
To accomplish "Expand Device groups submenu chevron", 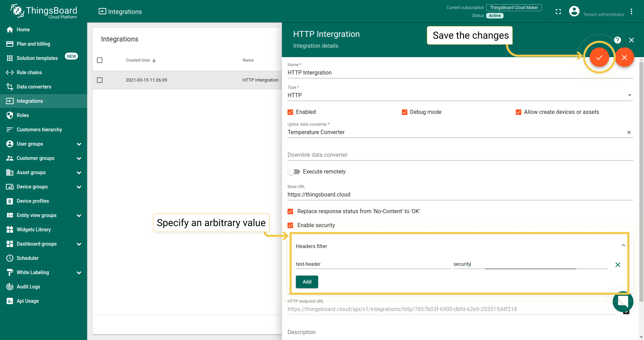I will [x=79, y=187].
